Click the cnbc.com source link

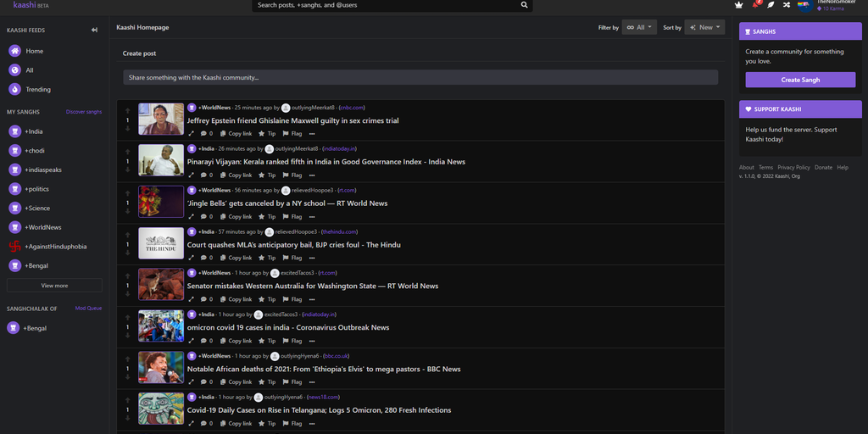coord(352,108)
